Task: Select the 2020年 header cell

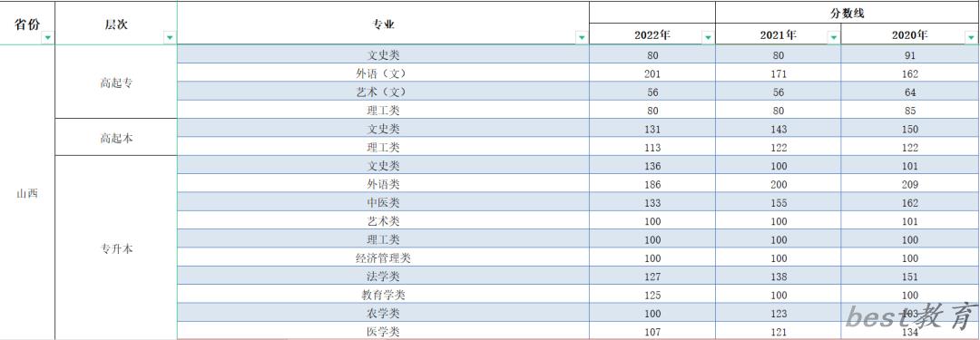Action: [x=910, y=34]
